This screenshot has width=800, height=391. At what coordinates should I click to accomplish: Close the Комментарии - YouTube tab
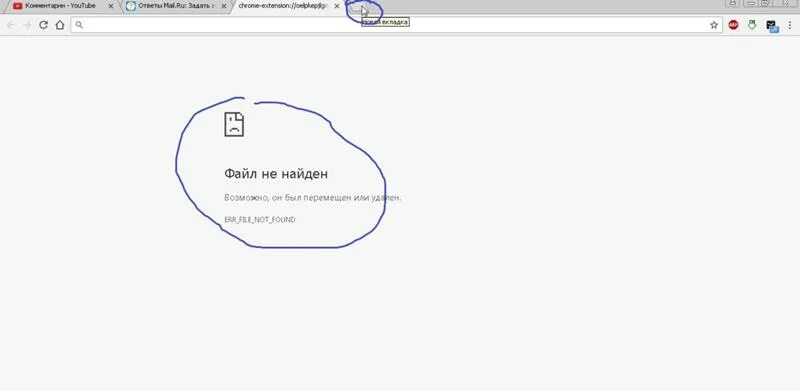(x=111, y=6)
